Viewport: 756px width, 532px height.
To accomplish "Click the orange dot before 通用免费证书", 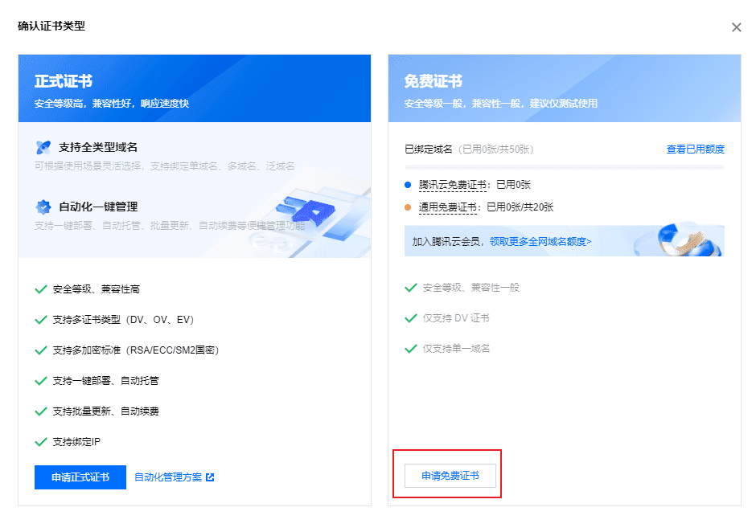I will click(x=408, y=207).
